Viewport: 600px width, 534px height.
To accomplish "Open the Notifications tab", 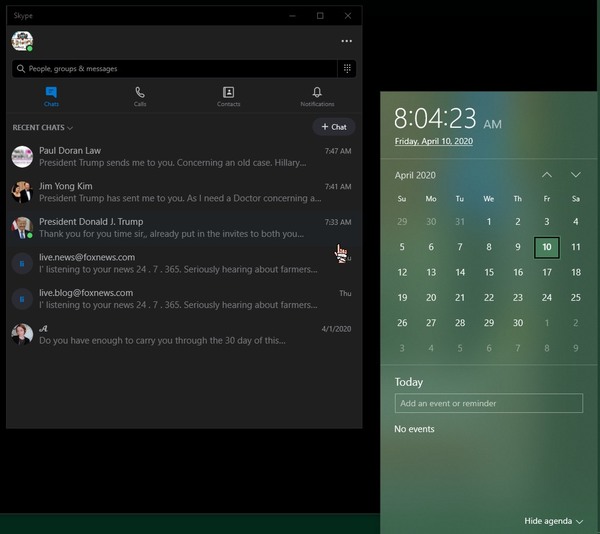I will click(x=317, y=97).
